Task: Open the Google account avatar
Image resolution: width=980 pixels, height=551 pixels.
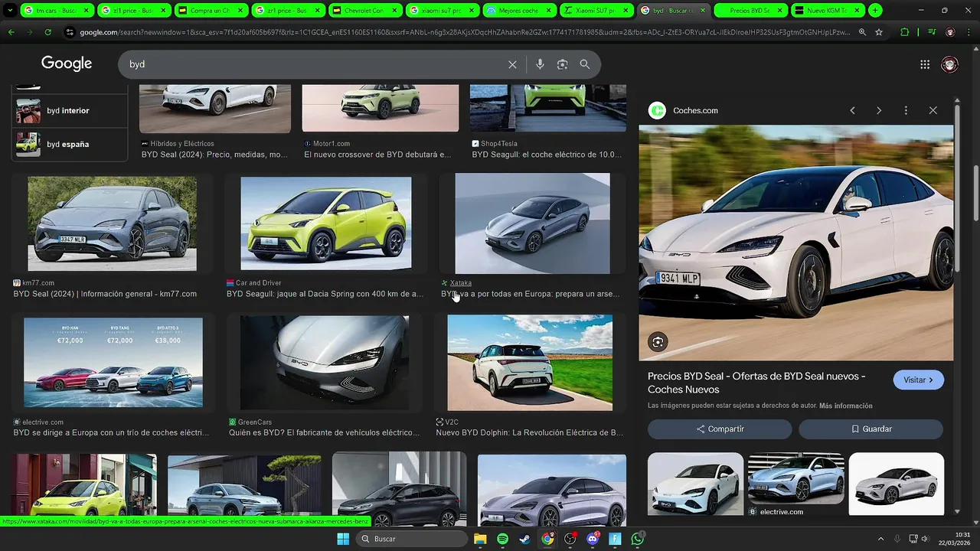Action: click(949, 64)
